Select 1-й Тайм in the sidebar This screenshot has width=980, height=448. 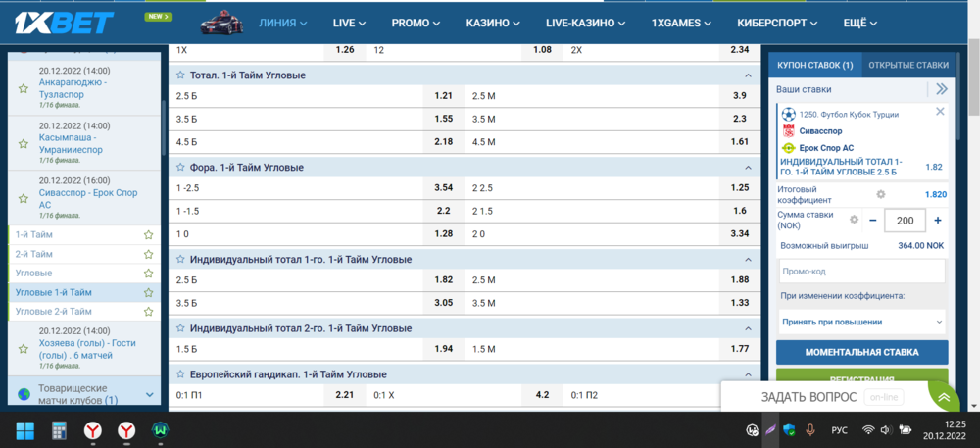(x=33, y=235)
